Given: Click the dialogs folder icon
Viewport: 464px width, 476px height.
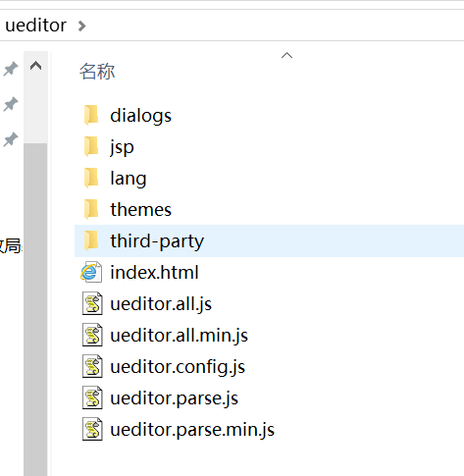Looking at the screenshot, I should point(91,115).
